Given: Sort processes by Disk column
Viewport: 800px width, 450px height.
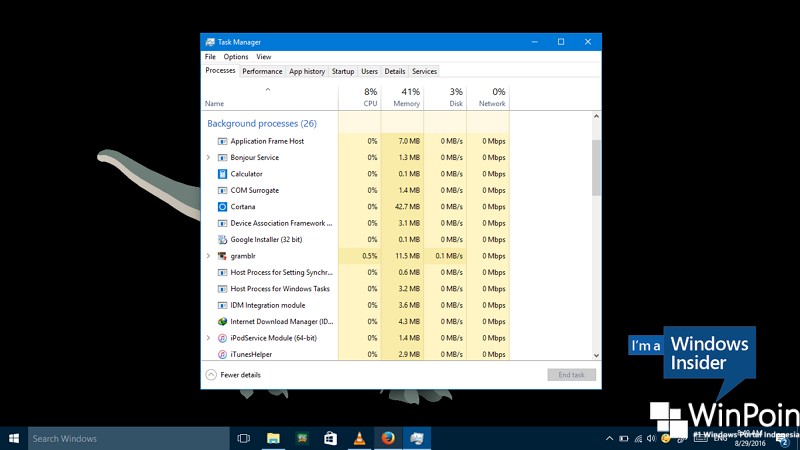Looking at the screenshot, I should click(x=445, y=97).
